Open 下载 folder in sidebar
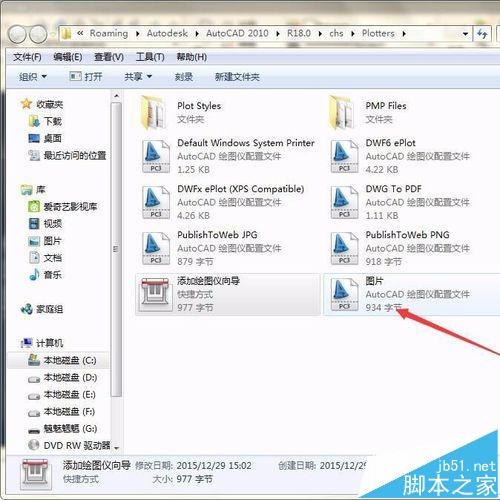Screen dimensions: 500x500 [x=46, y=121]
